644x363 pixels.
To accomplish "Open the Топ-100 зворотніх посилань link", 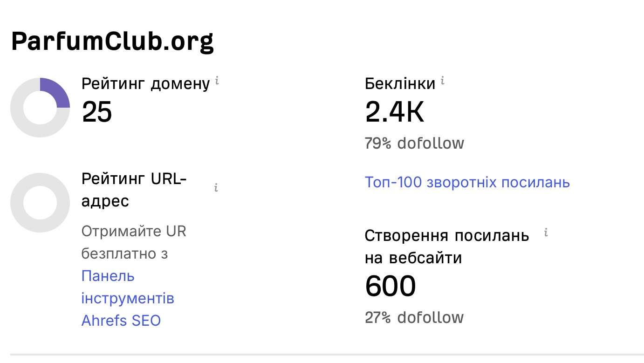I will coord(467,182).
